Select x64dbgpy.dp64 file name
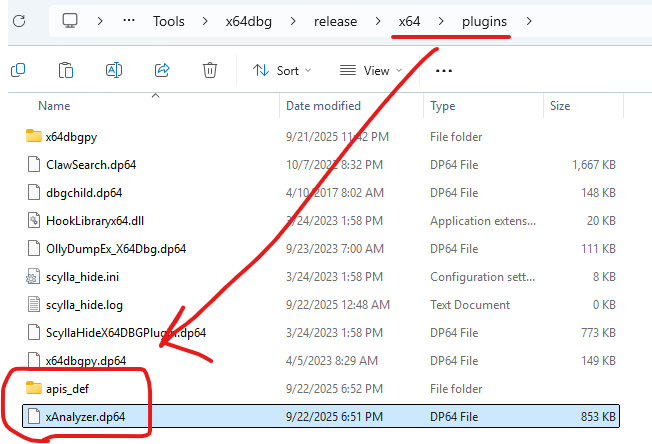652x444 pixels. point(86,361)
